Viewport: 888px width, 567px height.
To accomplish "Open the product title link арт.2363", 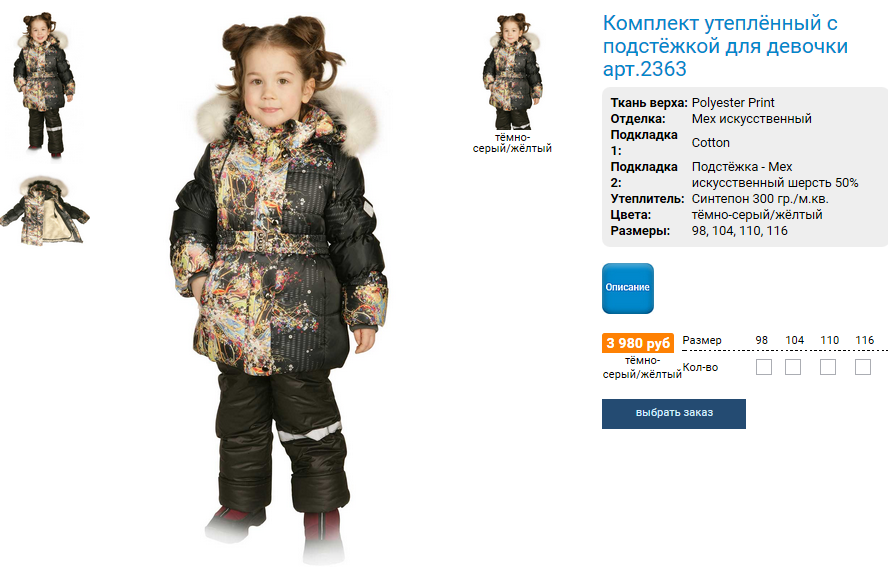I will 725,46.
